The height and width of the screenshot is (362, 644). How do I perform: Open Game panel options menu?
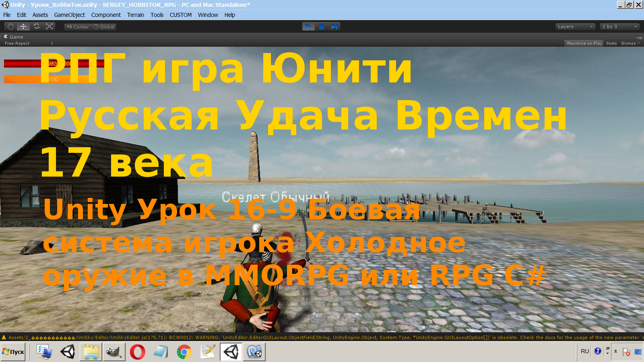point(639,37)
